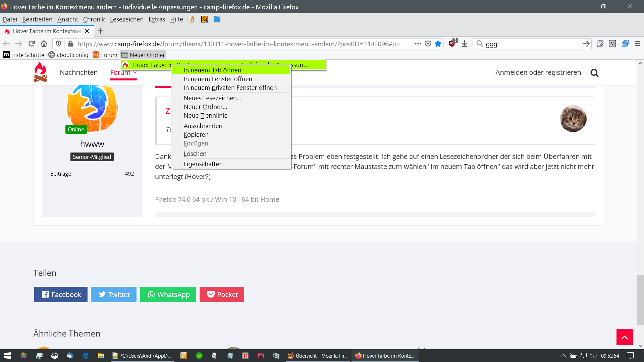
Task: Open the page actions three-dots menu
Action: click(x=418, y=44)
